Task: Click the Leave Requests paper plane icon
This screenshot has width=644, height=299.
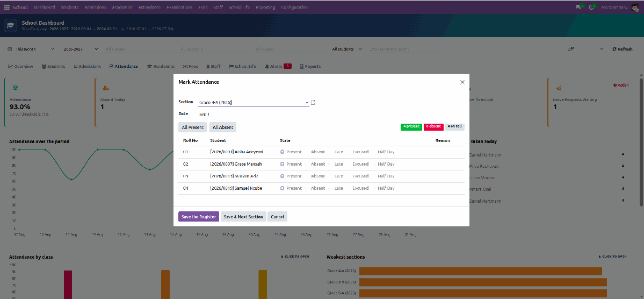Action: click(559, 88)
